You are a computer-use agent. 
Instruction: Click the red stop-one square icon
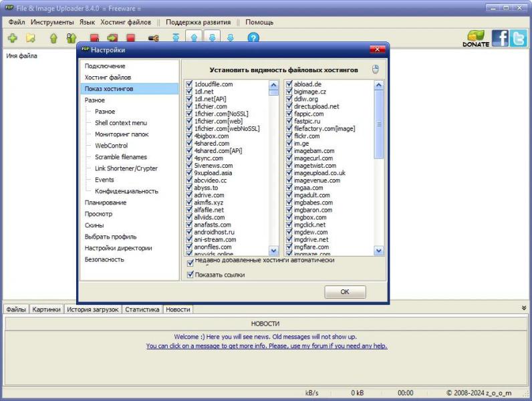(95, 37)
